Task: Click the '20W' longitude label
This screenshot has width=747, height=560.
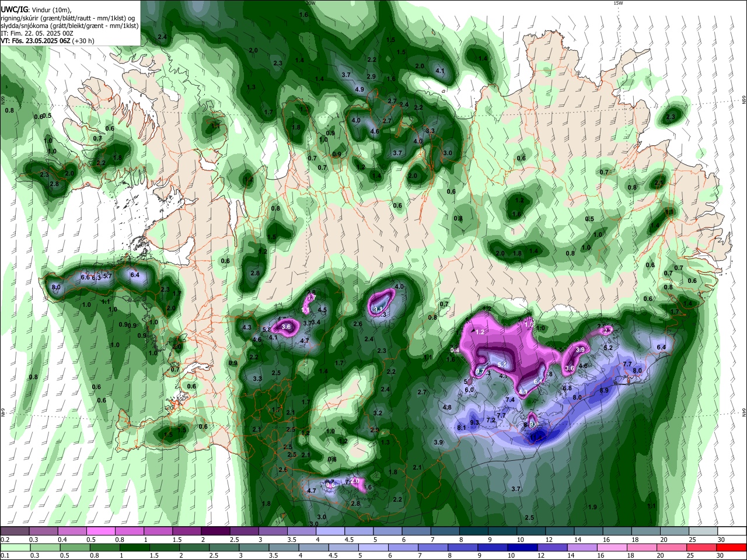Action: 311,3
